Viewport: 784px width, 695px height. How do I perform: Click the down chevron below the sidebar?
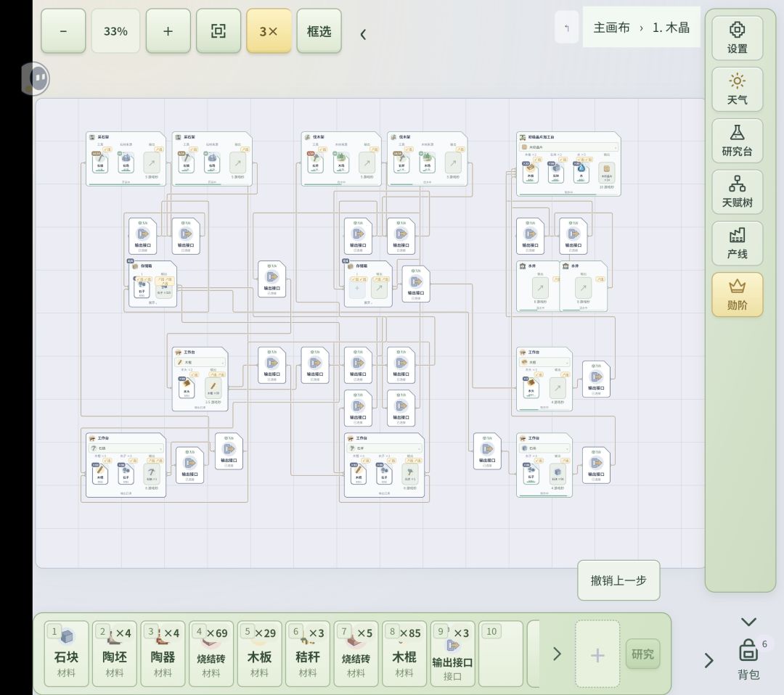coord(748,622)
